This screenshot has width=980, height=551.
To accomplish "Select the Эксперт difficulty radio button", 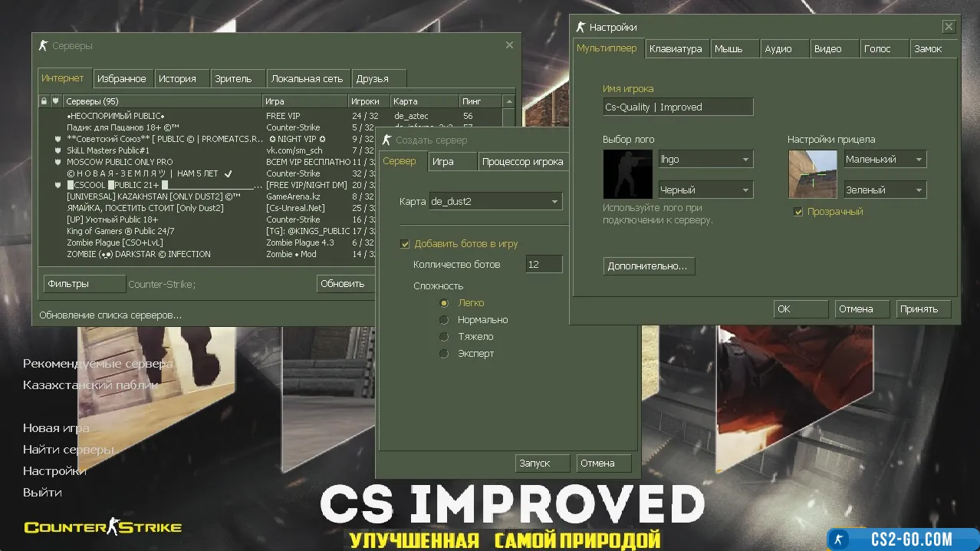I will pyautogui.click(x=443, y=354).
